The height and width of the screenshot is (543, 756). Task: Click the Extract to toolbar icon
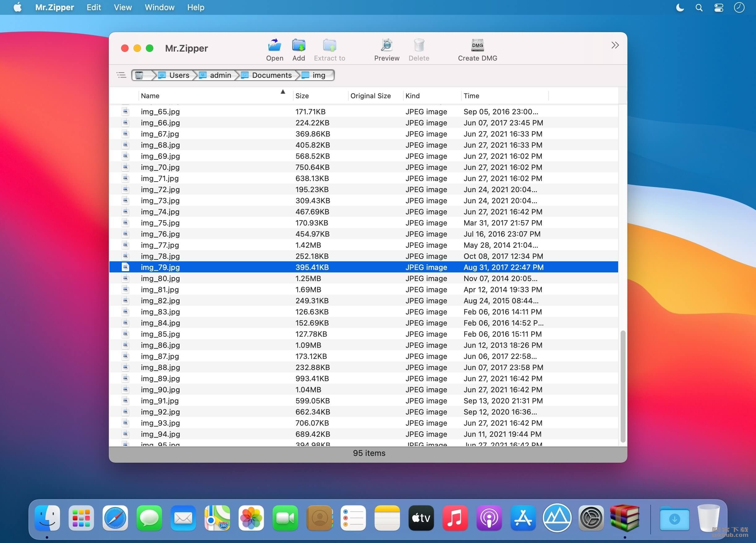click(329, 45)
